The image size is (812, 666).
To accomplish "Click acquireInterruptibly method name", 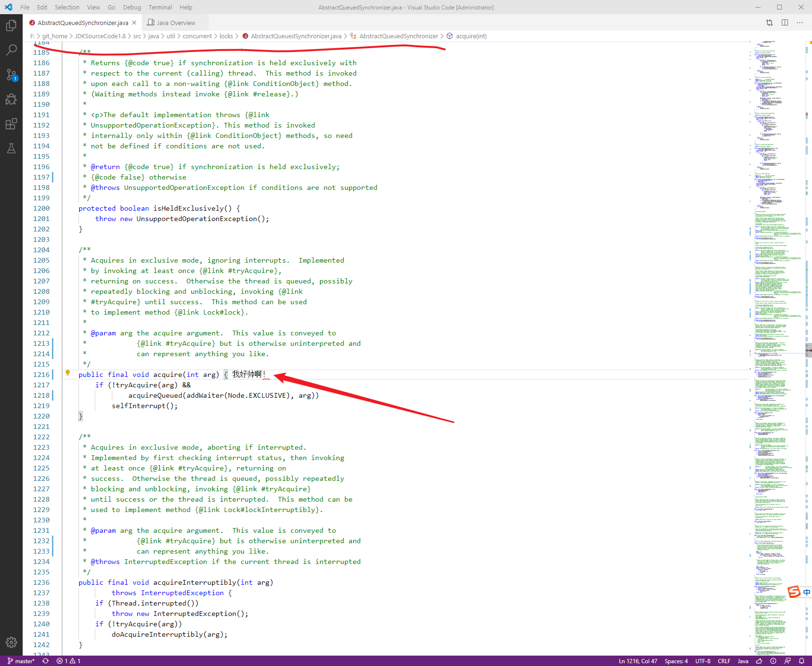I will coord(195,582).
